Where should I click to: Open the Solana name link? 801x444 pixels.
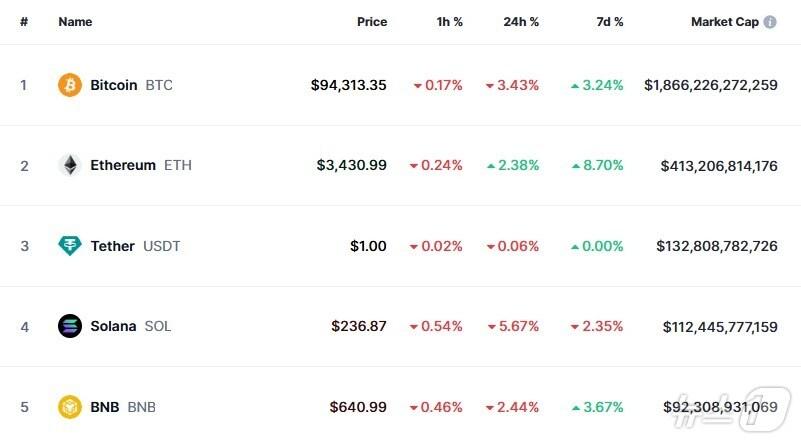click(x=113, y=326)
